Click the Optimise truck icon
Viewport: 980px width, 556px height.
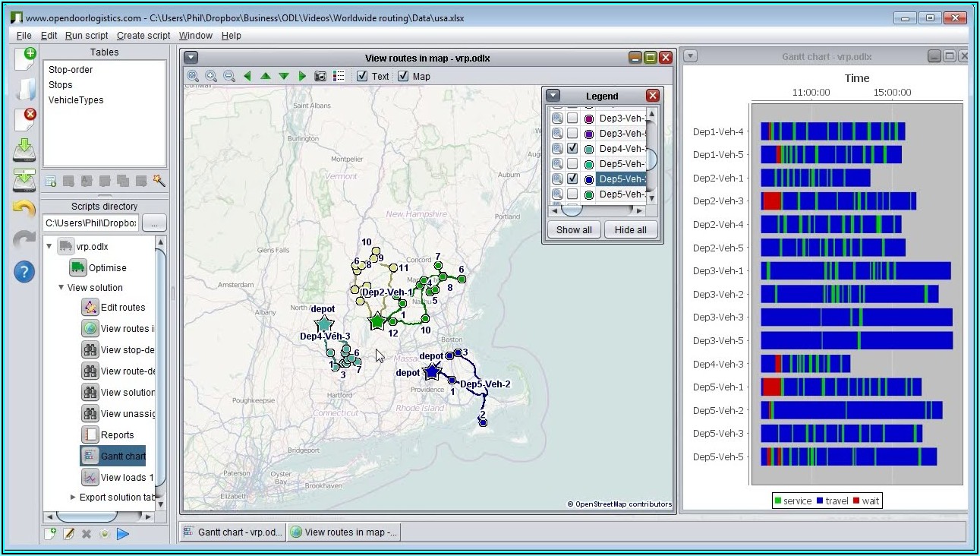(x=78, y=267)
